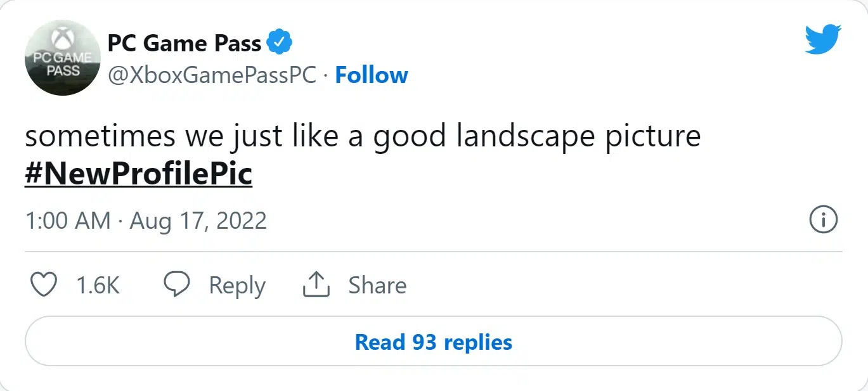Click the blue verified badge

[x=279, y=43]
